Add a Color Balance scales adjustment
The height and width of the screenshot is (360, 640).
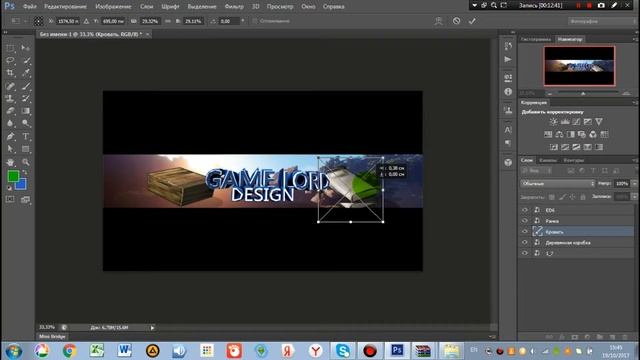click(x=559, y=134)
